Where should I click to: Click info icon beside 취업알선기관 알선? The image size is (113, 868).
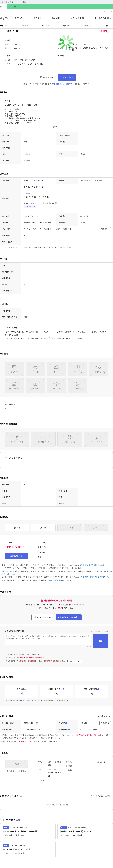coord(63,689)
